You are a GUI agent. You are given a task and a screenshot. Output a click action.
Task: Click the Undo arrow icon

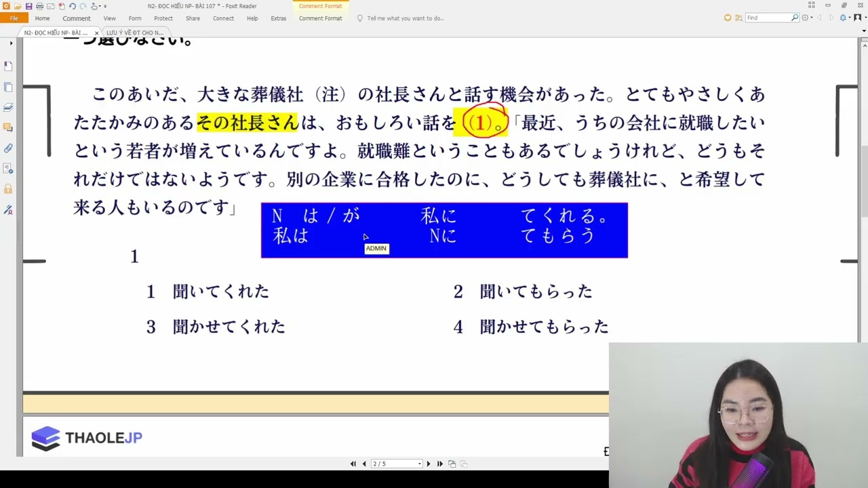pos(72,6)
